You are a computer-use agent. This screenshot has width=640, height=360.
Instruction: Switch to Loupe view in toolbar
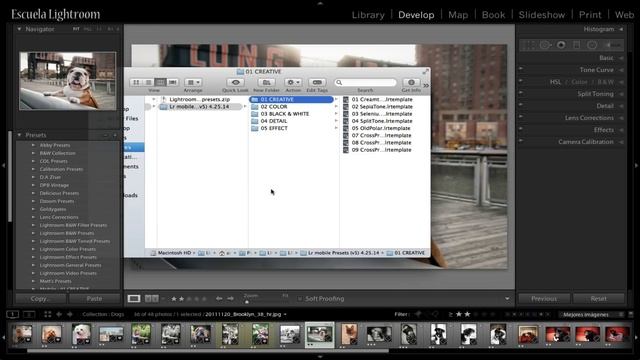(x=134, y=299)
